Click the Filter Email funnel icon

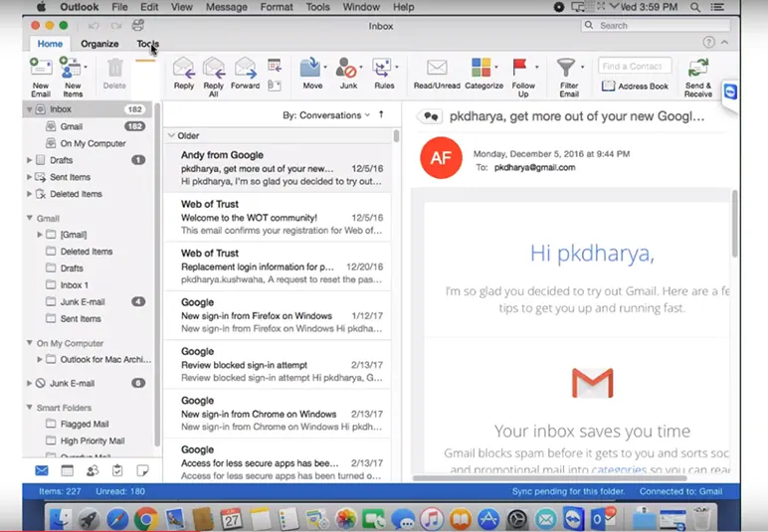[x=566, y=68]
